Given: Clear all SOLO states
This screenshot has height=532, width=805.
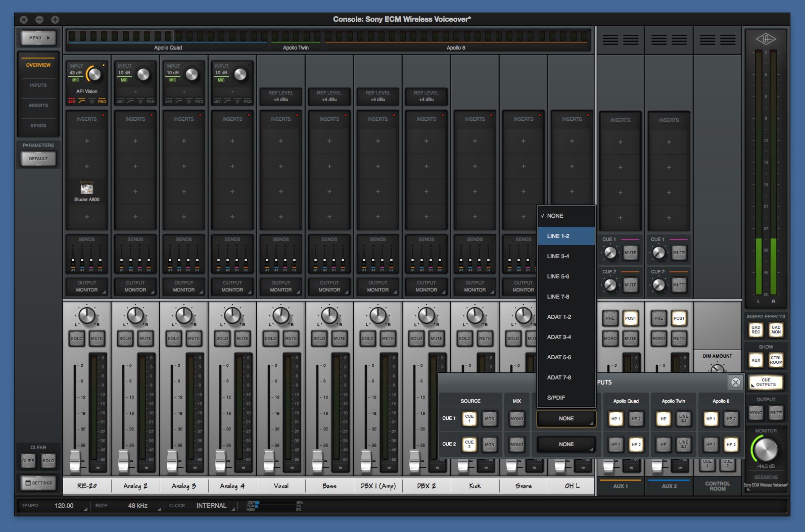Looking at the screenshot, I should (x=49, y=461).
